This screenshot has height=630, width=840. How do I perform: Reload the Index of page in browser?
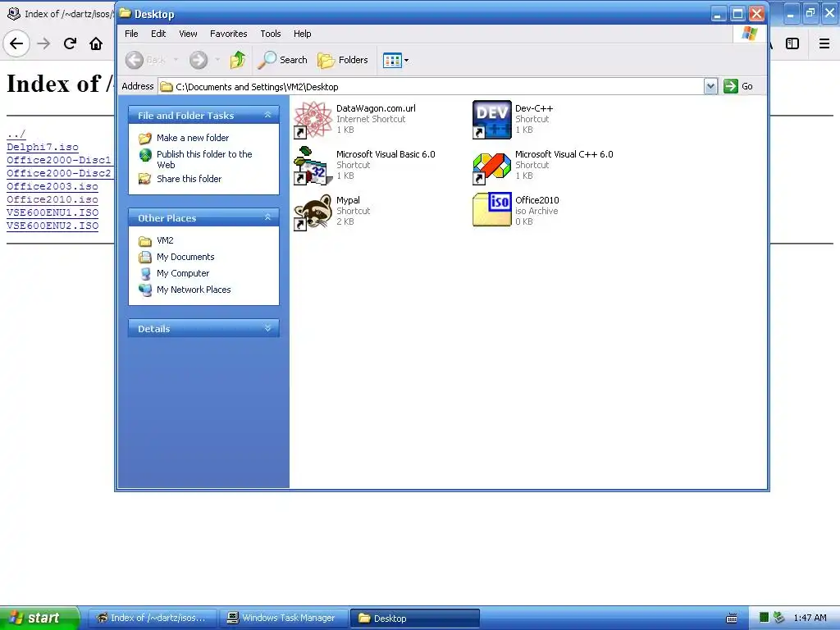click(70, 43)
